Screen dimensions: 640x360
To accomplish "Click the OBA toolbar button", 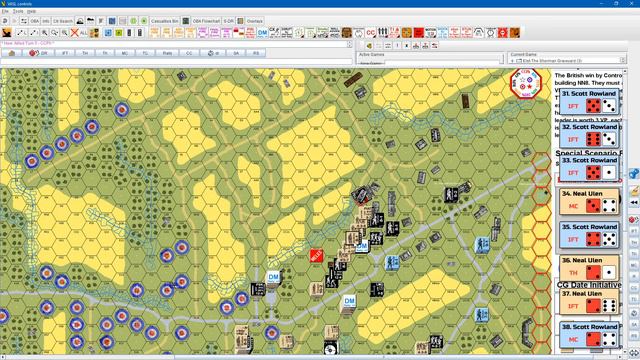I will click(x=35, y=21).
